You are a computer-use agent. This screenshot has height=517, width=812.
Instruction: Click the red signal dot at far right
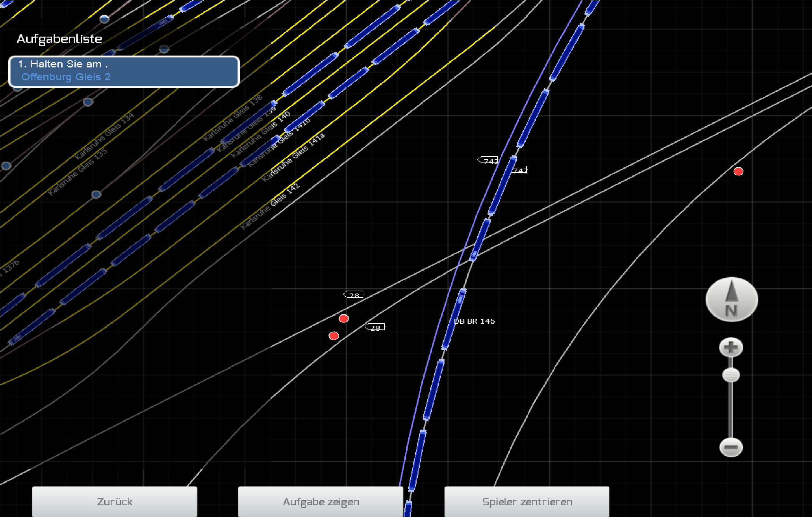[x=738, y=171]
